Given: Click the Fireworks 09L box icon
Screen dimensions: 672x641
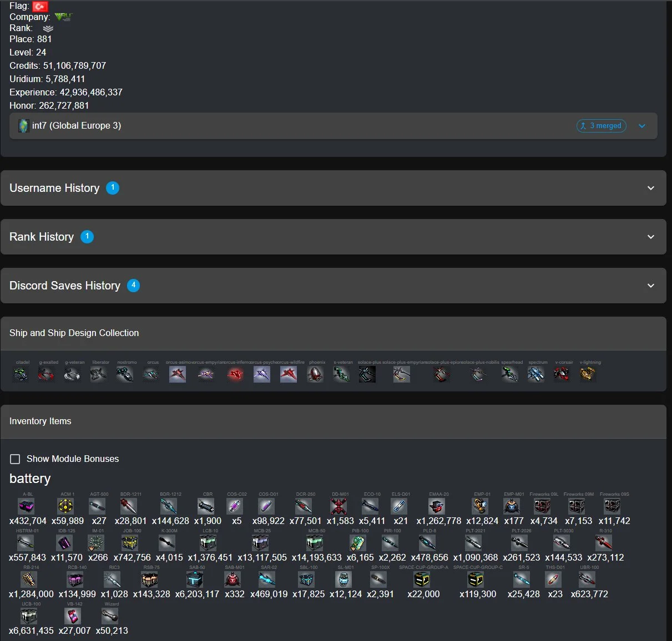Looking at the screenshot, I should (542, 506).
